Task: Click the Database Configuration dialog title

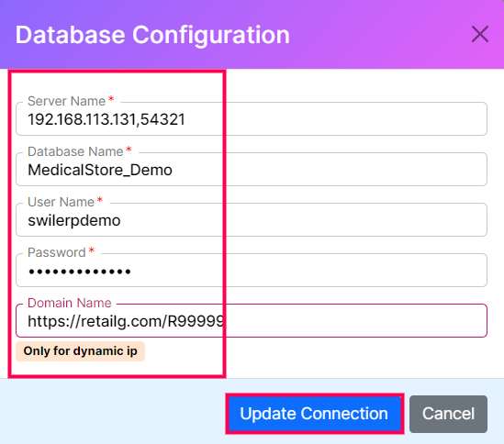Action: click(x=152, y=35)
